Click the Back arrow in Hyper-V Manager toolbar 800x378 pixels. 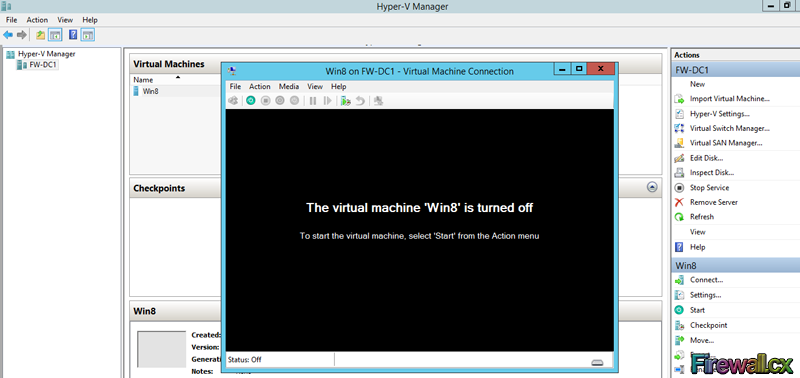[x=8, y=35]
